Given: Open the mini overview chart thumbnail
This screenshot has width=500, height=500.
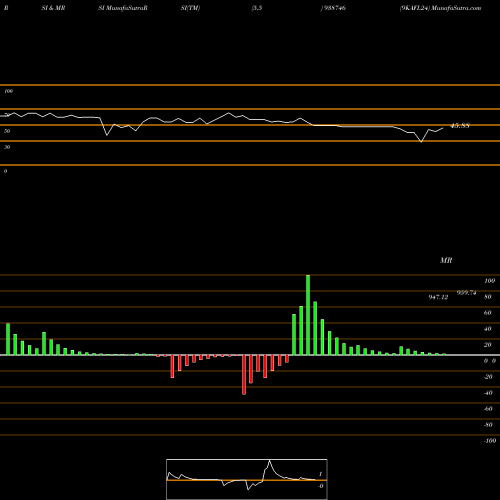Looking at the screenshot, I should [247, 479].
